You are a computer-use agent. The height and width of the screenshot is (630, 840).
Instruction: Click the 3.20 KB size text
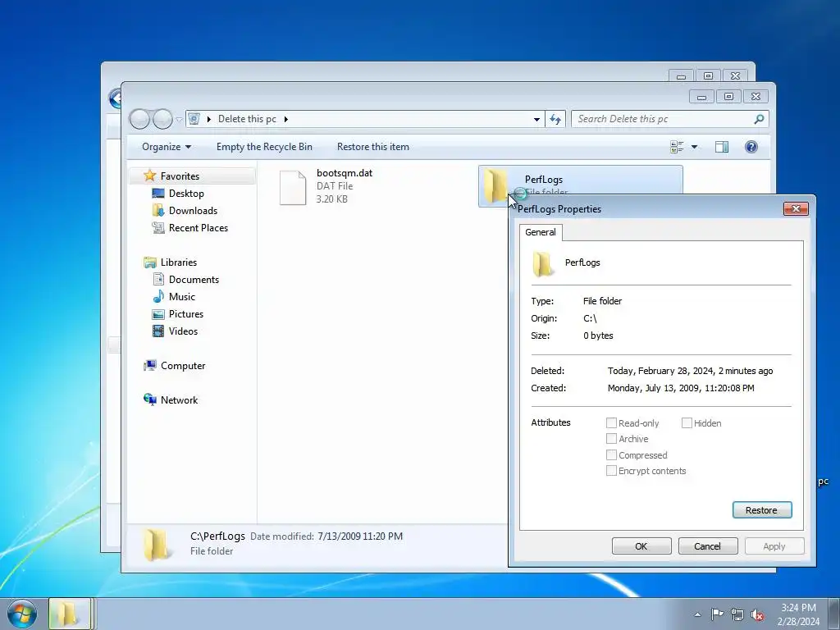(331, 199)
